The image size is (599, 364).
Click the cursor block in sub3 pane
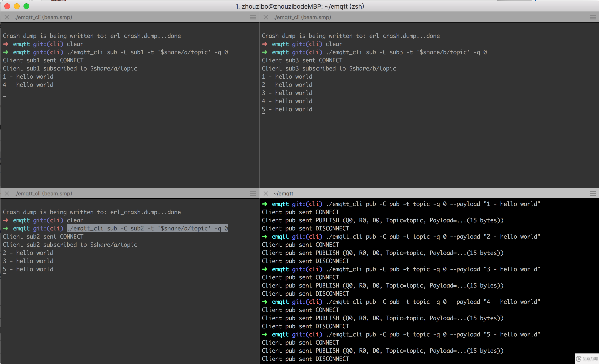[264, 117]
